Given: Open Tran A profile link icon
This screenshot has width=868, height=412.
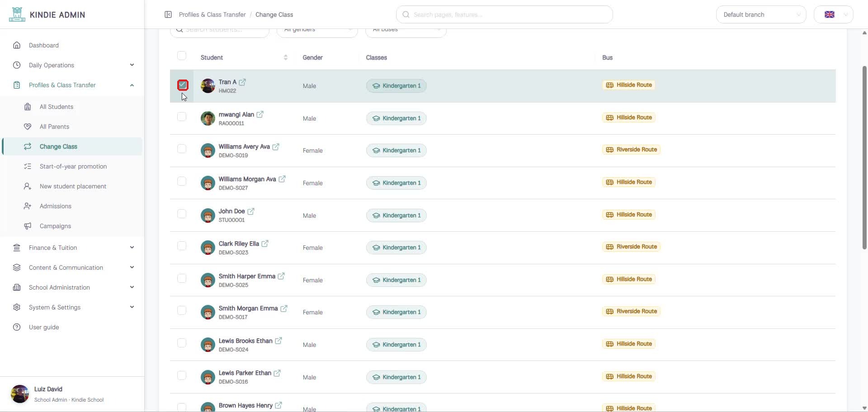Looking at the screenshot, I should click(242, 82).
